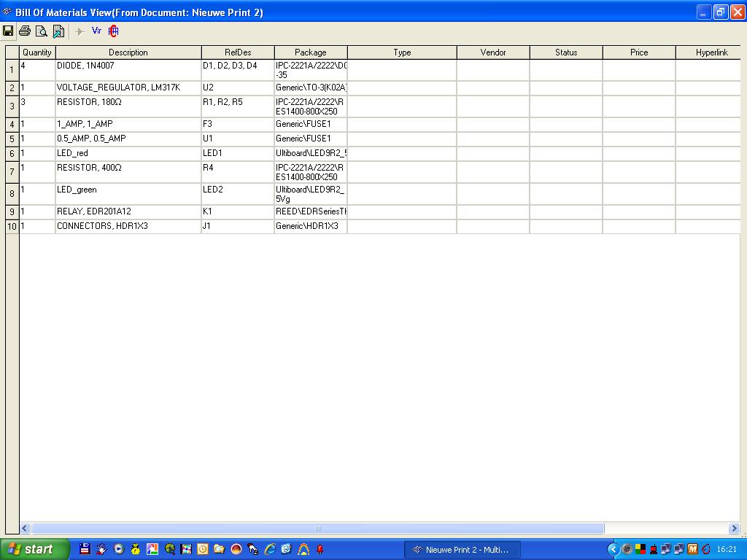Open Internet Explorer from quick launch
The height and width of the screenshot is (560, 747).
(x=270, y=549)
